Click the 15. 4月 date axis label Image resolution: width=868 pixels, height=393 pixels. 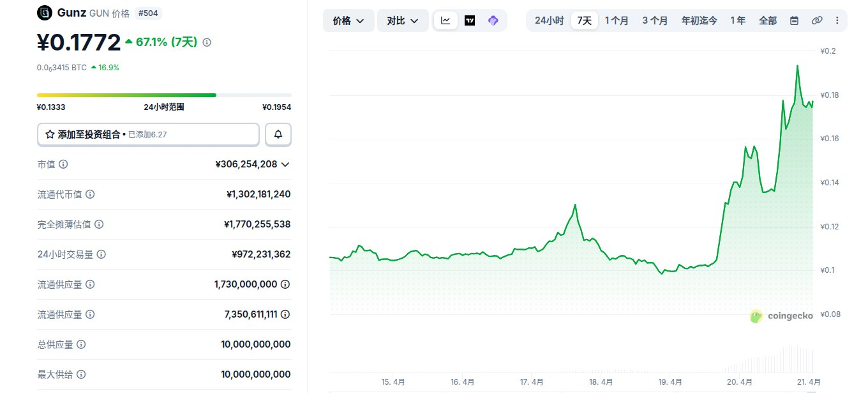point(393,382)
